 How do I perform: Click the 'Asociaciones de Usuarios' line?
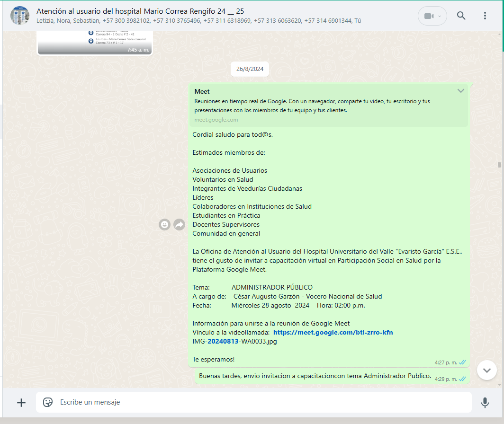pyautogui.click(x=230, y=170)
